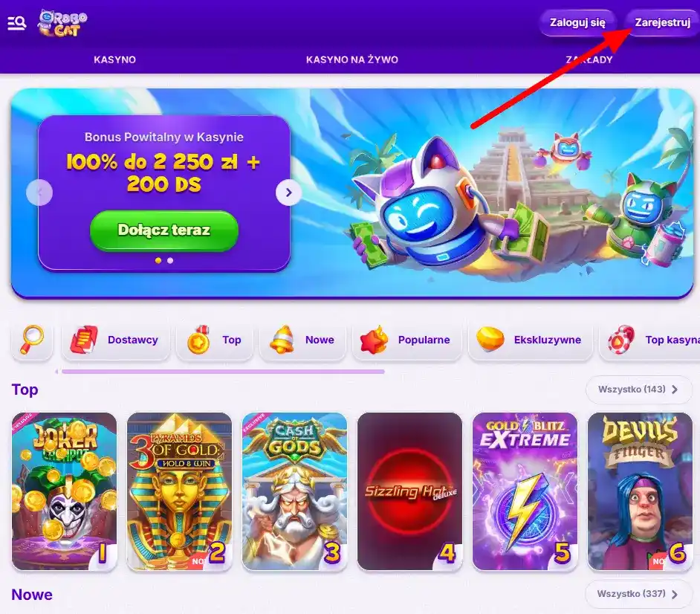Choose the Popularne star category
Screen dimensions: 700x614
pyautogui.click(x=406, y=340)
